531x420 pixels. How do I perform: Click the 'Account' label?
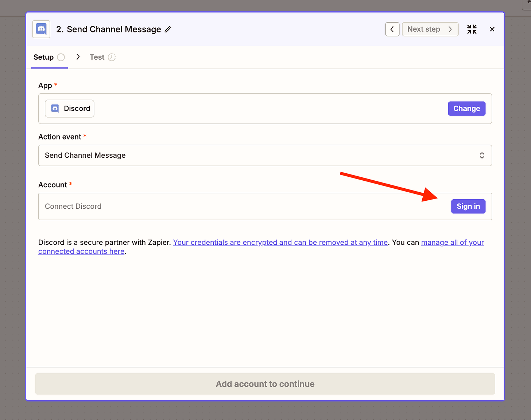click(x=53, y=185)
